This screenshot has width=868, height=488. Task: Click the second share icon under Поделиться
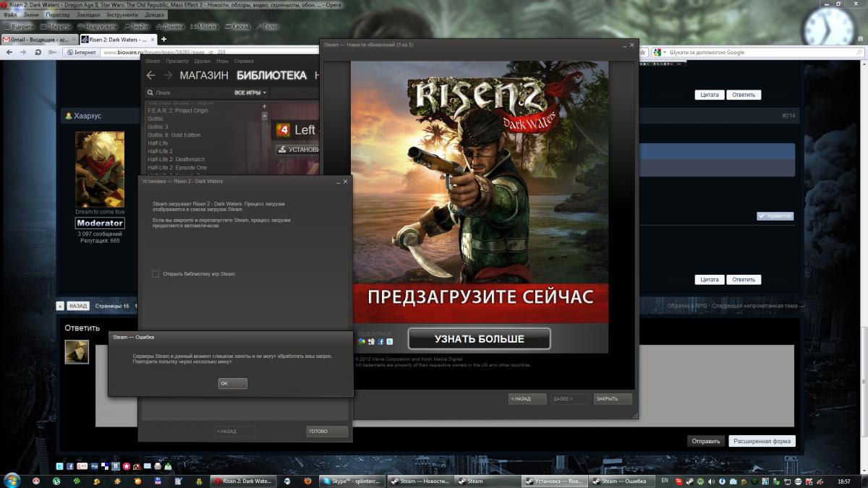(x=371, y=341)
